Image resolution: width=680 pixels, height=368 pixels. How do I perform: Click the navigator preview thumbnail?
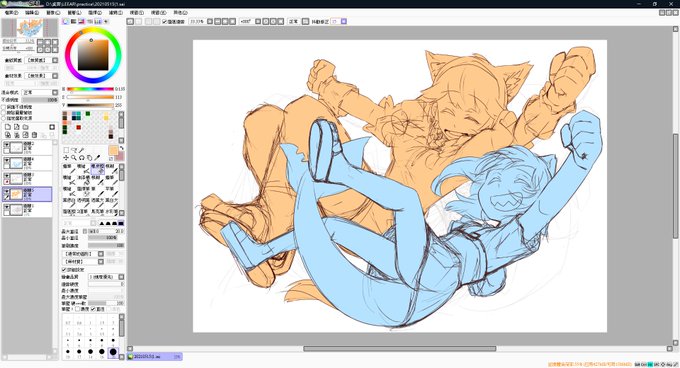point(29,28)
